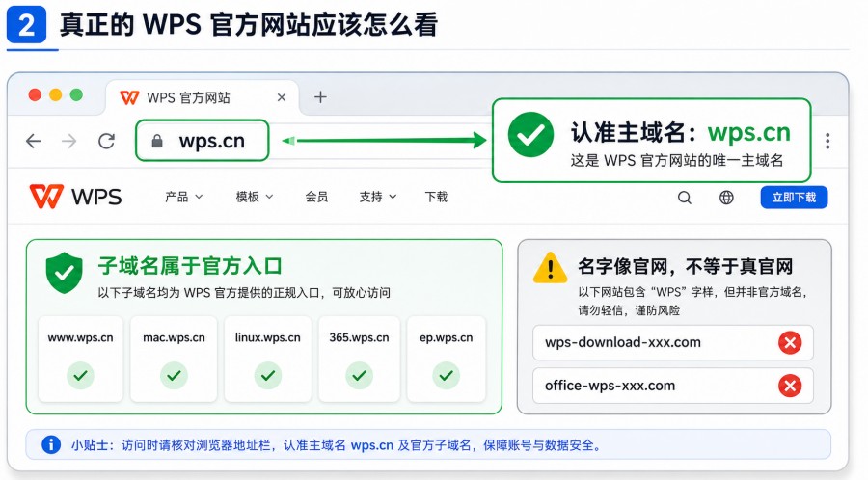Viewport: 868px width, 480px height.
Task: Click red X beside wps-download-xxx.com
Action: pyautogui.click(x=790, y=343)
